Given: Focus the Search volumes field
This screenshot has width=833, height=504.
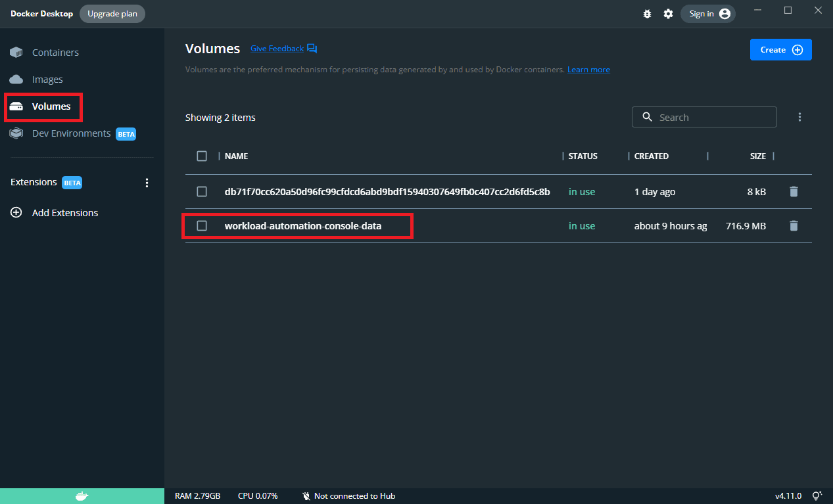Looking at the screenshot, I should [704, 118].
